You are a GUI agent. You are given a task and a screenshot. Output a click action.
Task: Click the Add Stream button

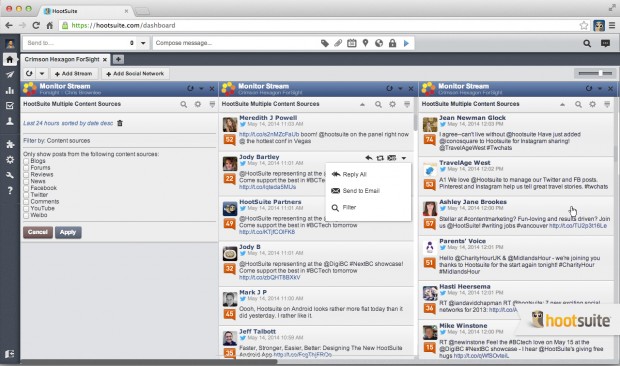pyautogui.click(x=74, y=74)
